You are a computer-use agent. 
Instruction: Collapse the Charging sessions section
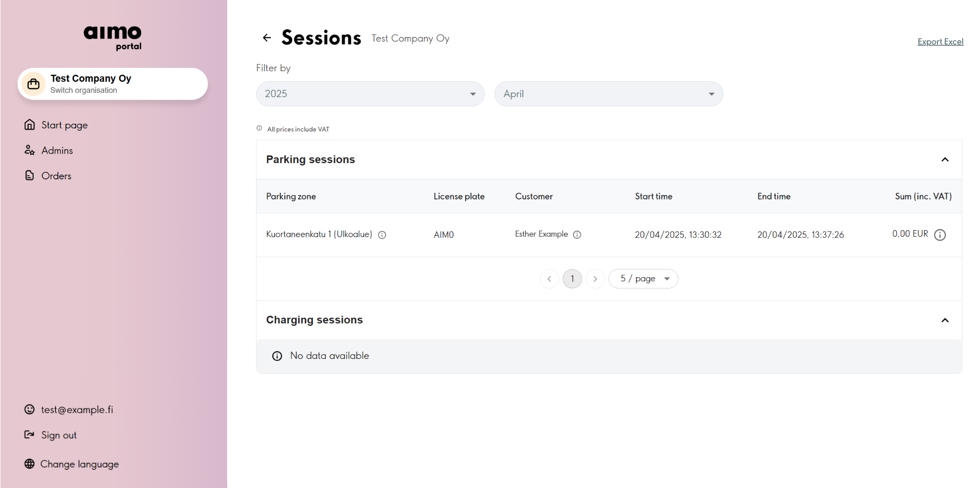pyautogui.click(x=945, y=320)
